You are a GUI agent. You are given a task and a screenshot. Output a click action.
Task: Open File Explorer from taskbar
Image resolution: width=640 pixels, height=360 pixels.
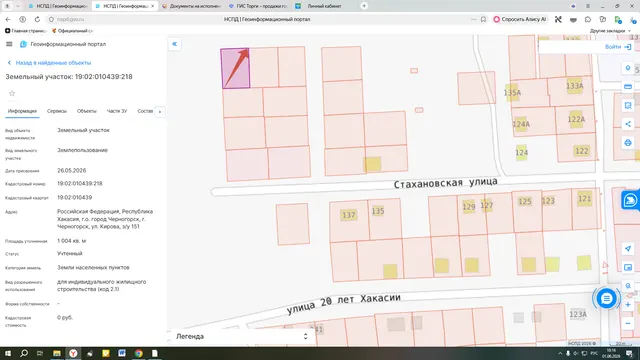click(x=57, y=353)
